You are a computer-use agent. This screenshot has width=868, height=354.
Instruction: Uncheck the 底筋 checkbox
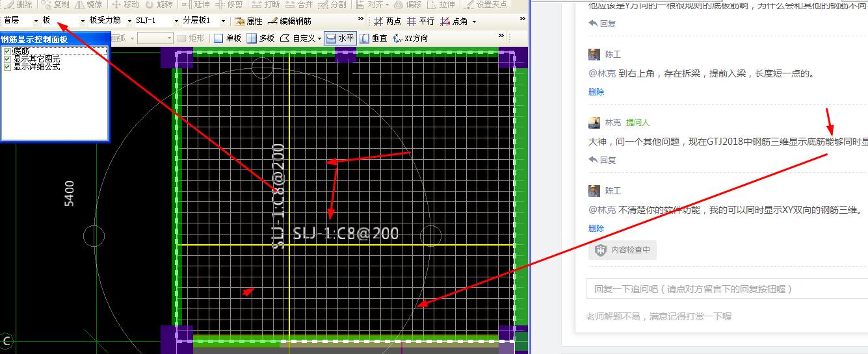coord(7,51)
